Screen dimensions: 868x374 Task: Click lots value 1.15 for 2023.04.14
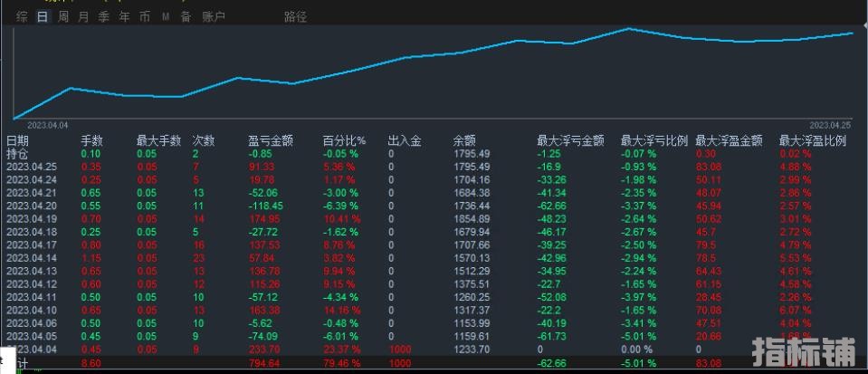pos(91,258)
